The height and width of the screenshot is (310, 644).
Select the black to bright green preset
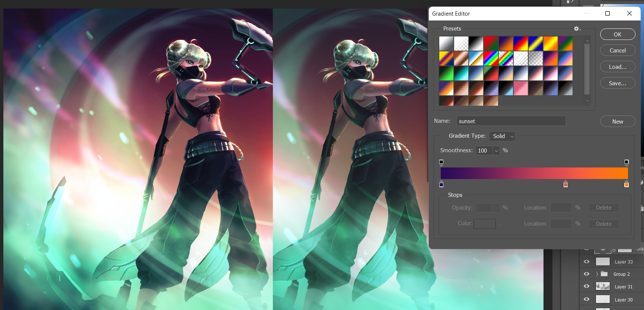(x=446, y=73)
